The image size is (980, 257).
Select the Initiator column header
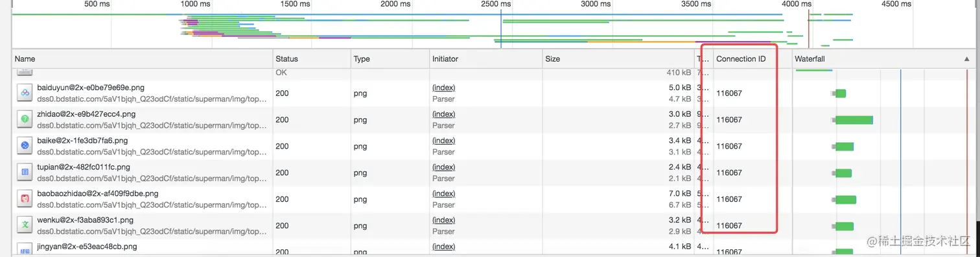click(x=485, y=58)
